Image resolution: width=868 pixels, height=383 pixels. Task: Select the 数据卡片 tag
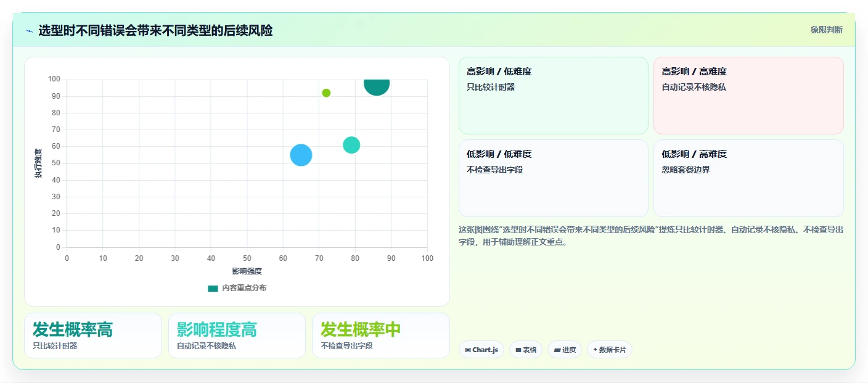pos(610,350)
